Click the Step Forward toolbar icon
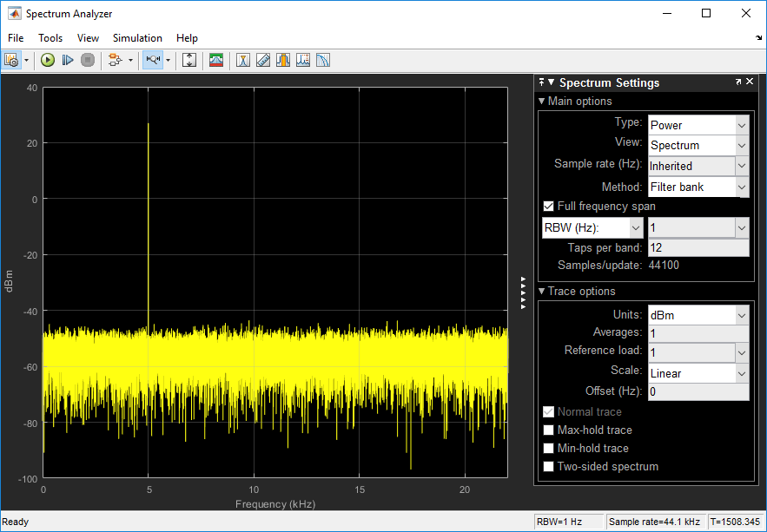The width and height of the screenshot is (767, 532). click(68, 60)
